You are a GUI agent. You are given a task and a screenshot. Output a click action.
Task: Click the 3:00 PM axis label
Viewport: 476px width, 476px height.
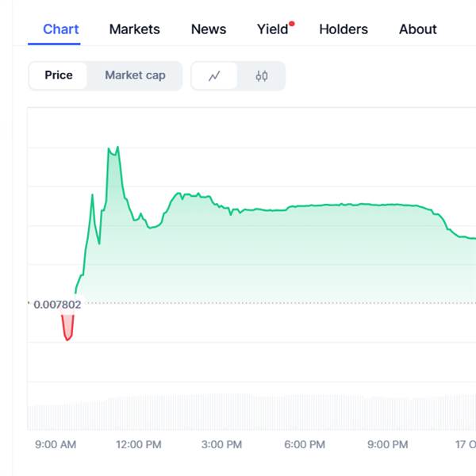pos(222,445)
